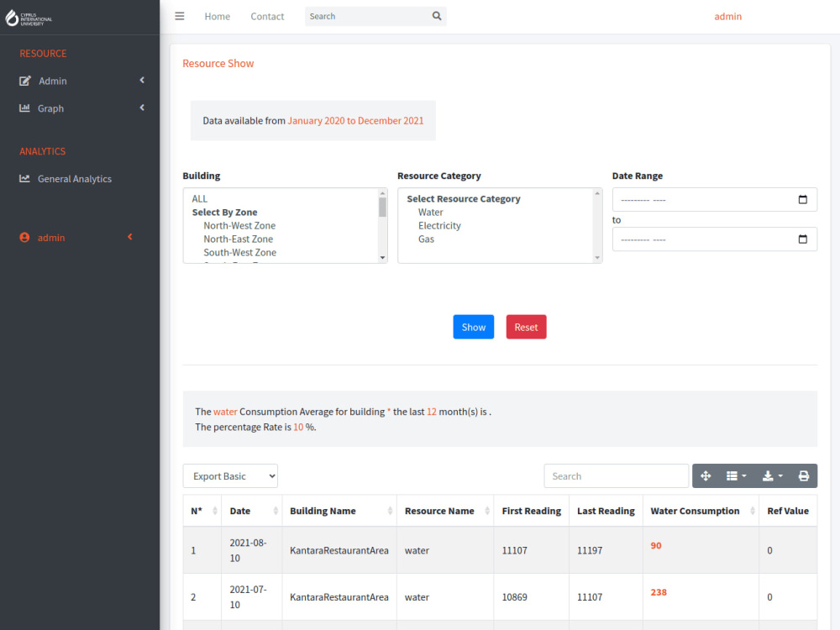The height and width of the screenshot is (630, 840).
Task: Expand the admin user sidebar chevron
Action: (129, 237)
